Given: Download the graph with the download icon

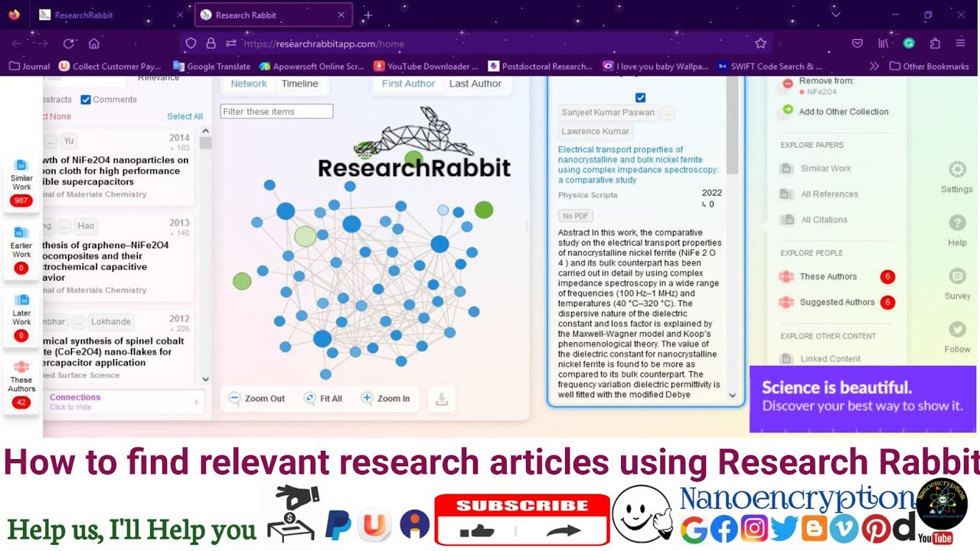Looking at the screenshot, I should pyautogui.click(x=442, y=399).
